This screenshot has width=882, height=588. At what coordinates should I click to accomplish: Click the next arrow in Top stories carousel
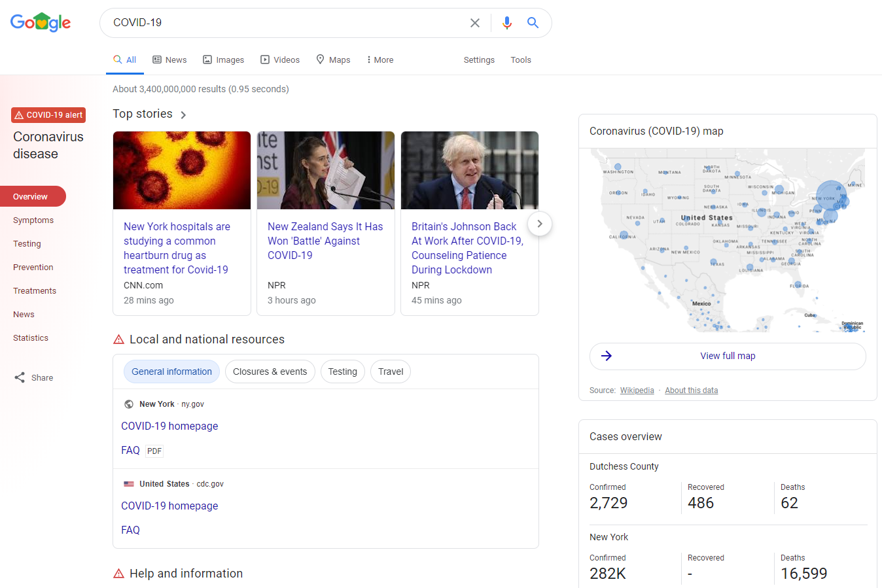[x=540, y=224]
